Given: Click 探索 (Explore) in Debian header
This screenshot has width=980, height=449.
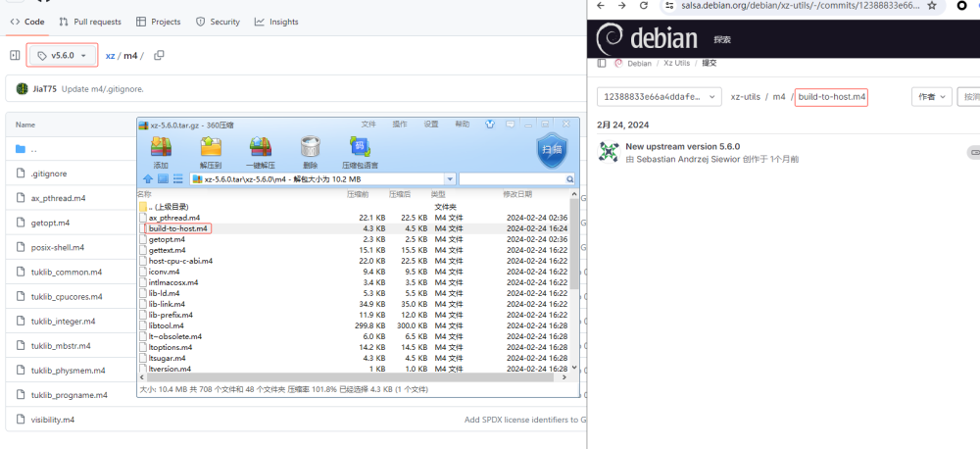Looking at the screenshot, I should 722,39.
